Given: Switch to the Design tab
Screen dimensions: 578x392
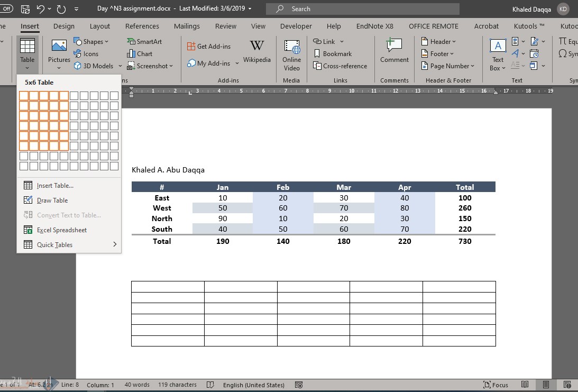Looking at the screenshot, I should (64, 26).
